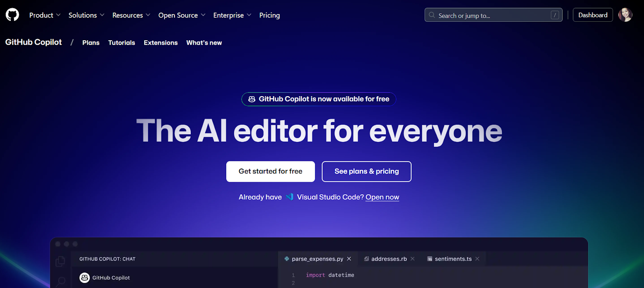Expand the Resources dropdown

[131, 15]
